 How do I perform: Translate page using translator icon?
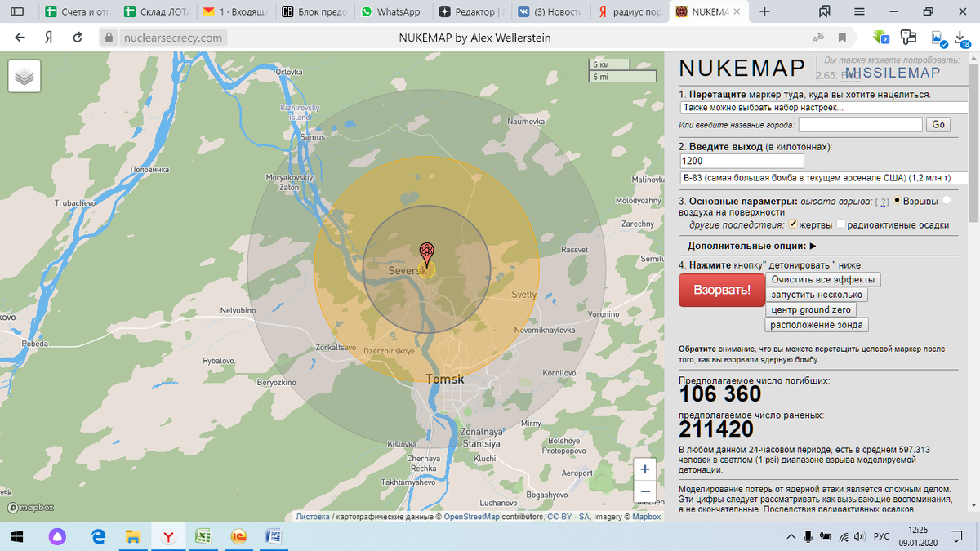tap(817, 38)
